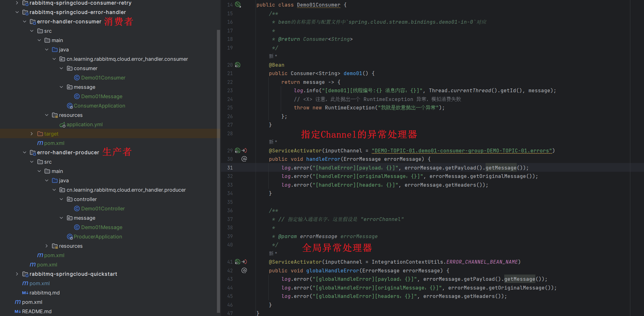The height and width of the screenshot is (316, 644).
Task: Click the @ gutter icon on line 42
Action: pyautogui.click(x=244, y=271)
